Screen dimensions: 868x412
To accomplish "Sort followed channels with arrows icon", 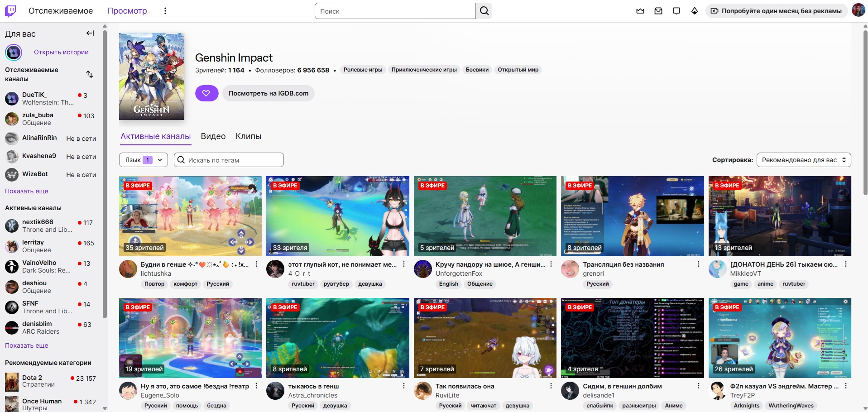I will (x=90, y=74).
